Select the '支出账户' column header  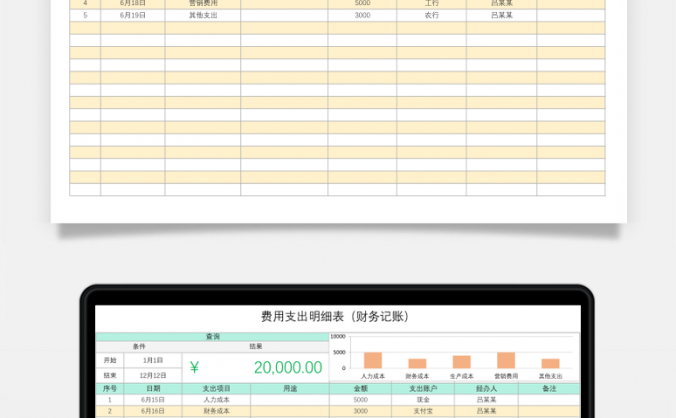(x=423, y=388)
